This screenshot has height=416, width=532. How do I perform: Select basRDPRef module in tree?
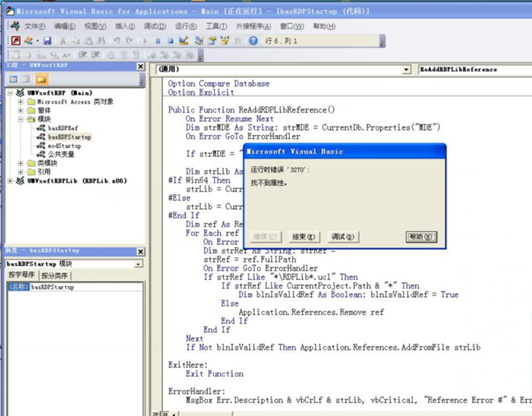click(x=63, y=128)
